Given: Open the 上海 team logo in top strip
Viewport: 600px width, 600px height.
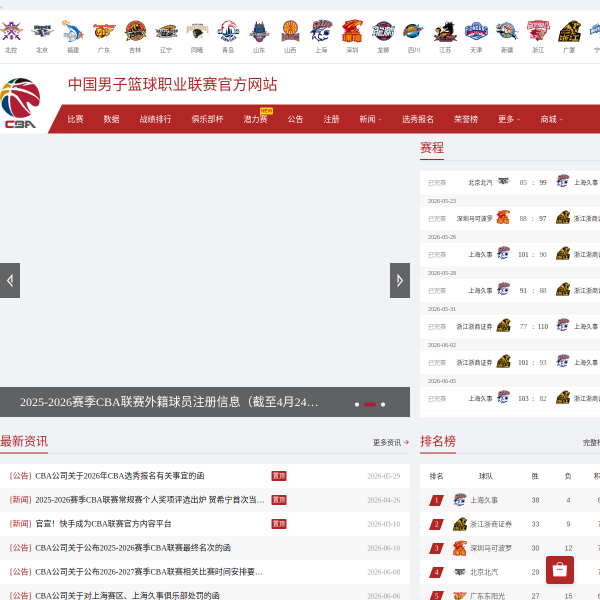Looking at the screenshot, I should pos(321,31).
